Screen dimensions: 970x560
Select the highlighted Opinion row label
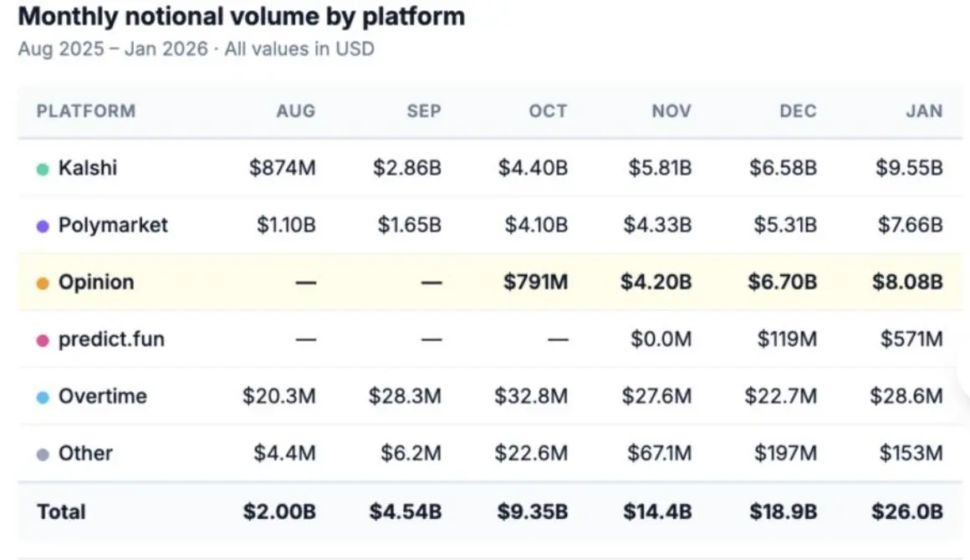[95, 283]
